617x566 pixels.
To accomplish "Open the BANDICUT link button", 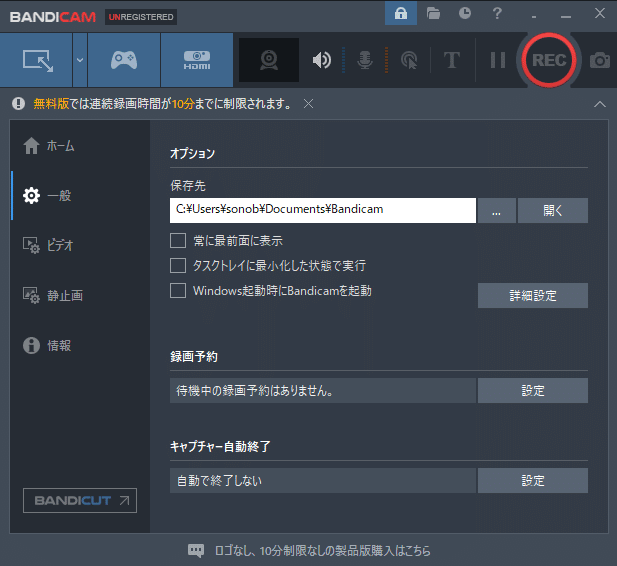I will [x=80, y=500].
